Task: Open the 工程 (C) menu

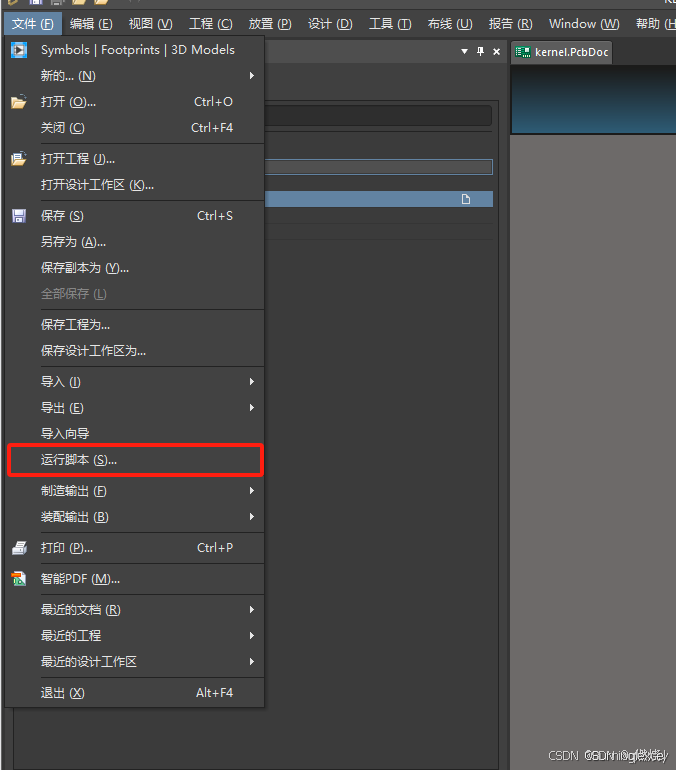Action: click(x=211, y=24)
